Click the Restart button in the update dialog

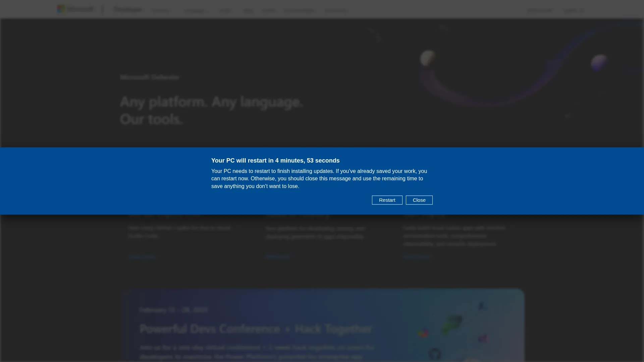point(387,200)
